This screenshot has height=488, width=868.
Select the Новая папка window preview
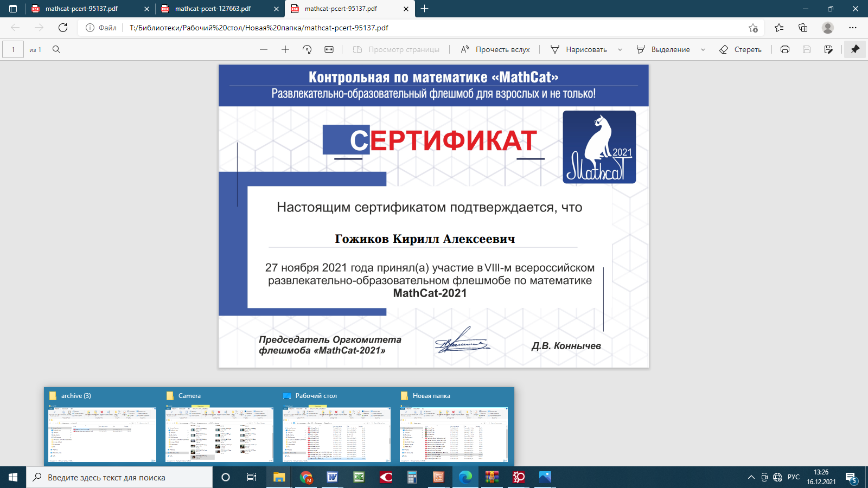[454, 427]
